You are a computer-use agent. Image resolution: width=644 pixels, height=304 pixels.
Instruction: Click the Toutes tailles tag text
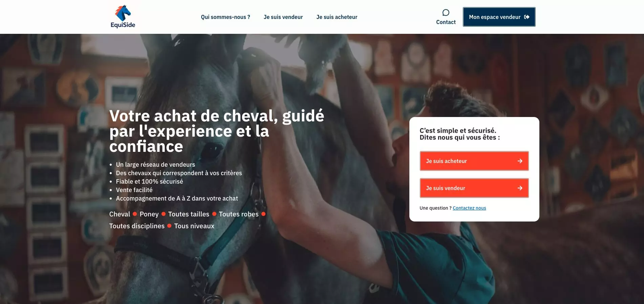pyautogui.click(x=189, y=214)
